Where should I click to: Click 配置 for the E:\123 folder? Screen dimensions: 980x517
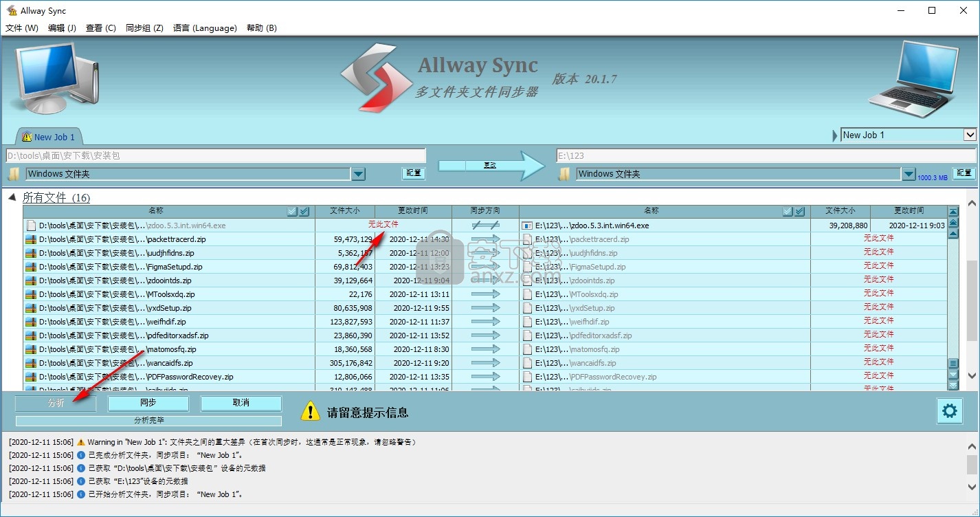click(x=964, y=173)
